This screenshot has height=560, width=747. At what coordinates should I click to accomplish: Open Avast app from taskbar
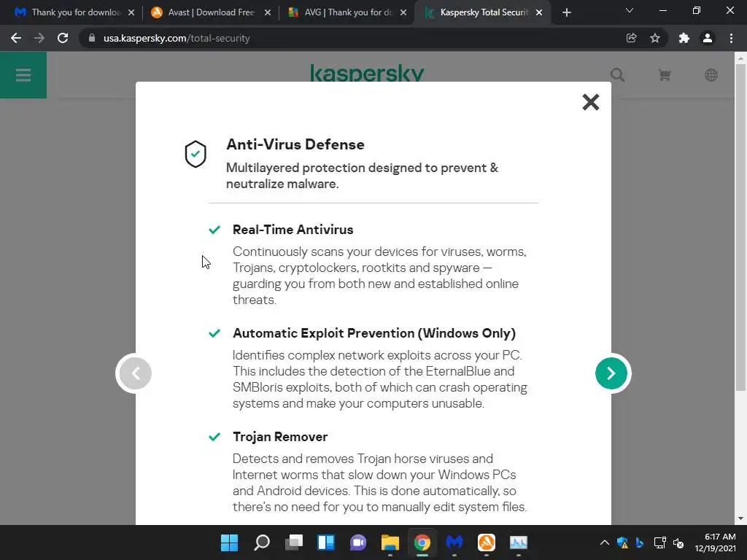coord(487,542)
